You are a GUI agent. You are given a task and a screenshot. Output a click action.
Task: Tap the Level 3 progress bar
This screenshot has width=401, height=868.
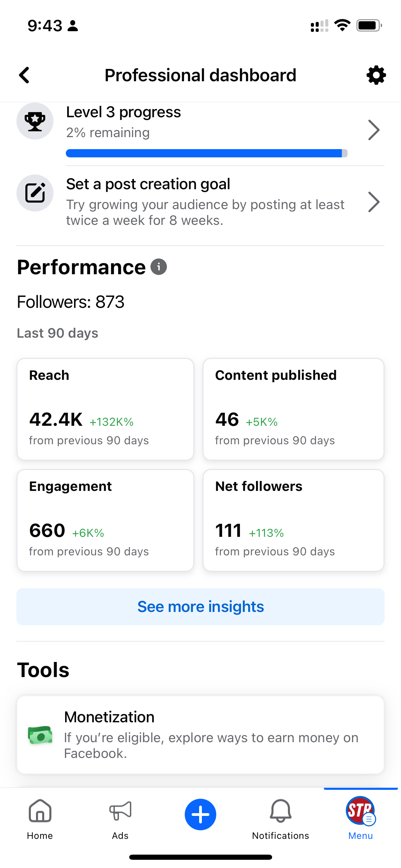click(206, 153)
